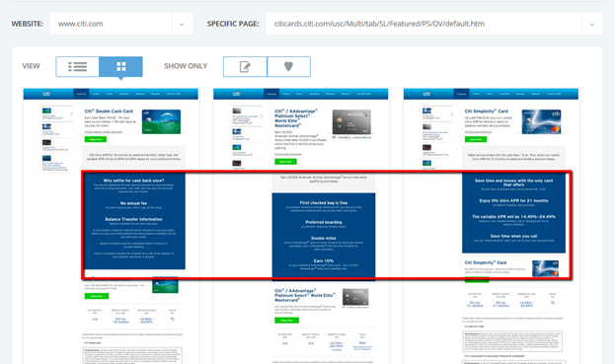Click Citi logo in first thumbnail header
The height and width of the screenshot is (364, 616).
[x=46, y=94]
